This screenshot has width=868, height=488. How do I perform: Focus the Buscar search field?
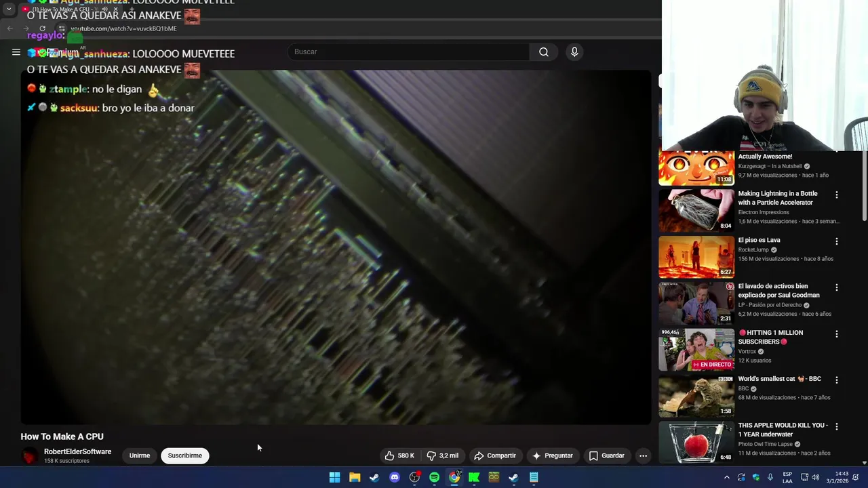tap(409, 52)
